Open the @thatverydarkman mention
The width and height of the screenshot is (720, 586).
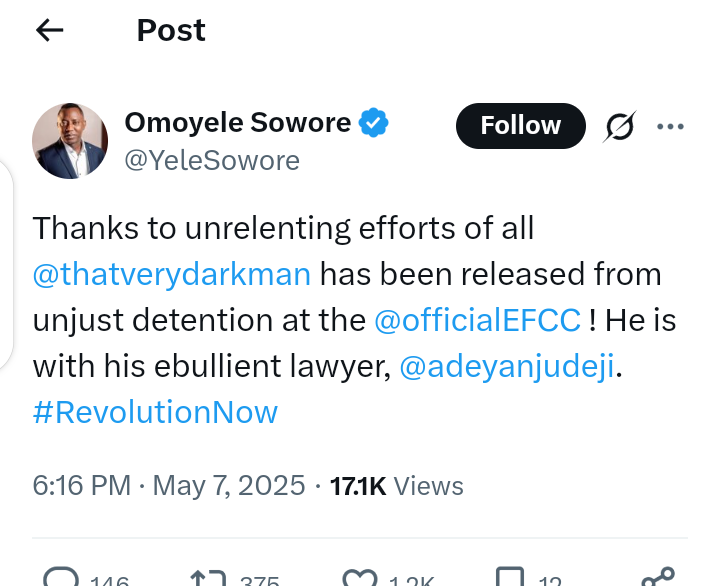click(171, 274)
